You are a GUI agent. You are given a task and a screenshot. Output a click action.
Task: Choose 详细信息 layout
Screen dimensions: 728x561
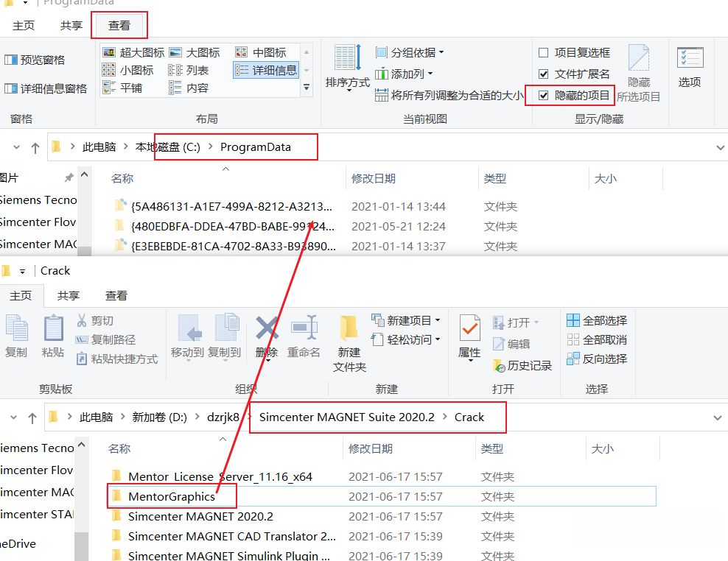265,70
